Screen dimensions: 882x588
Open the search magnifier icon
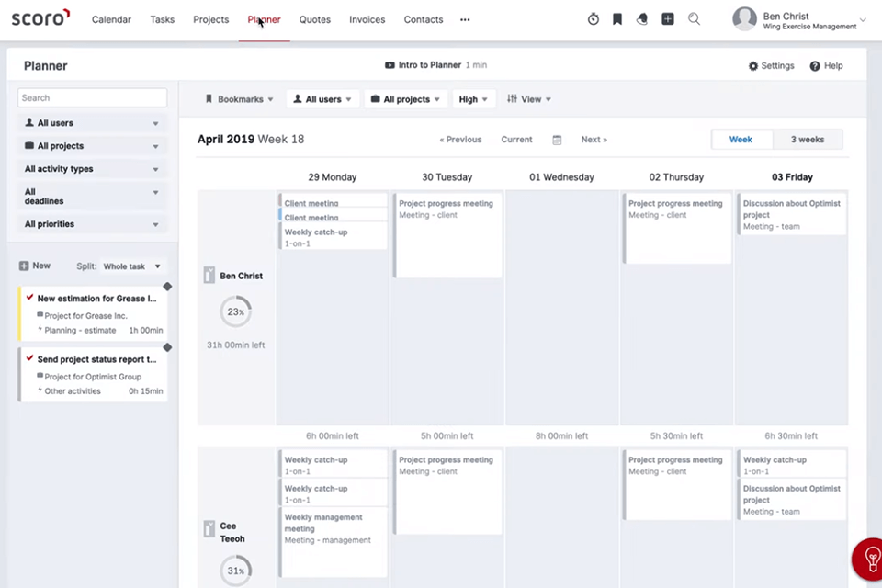pyautogui.click(x=694, y=19)
